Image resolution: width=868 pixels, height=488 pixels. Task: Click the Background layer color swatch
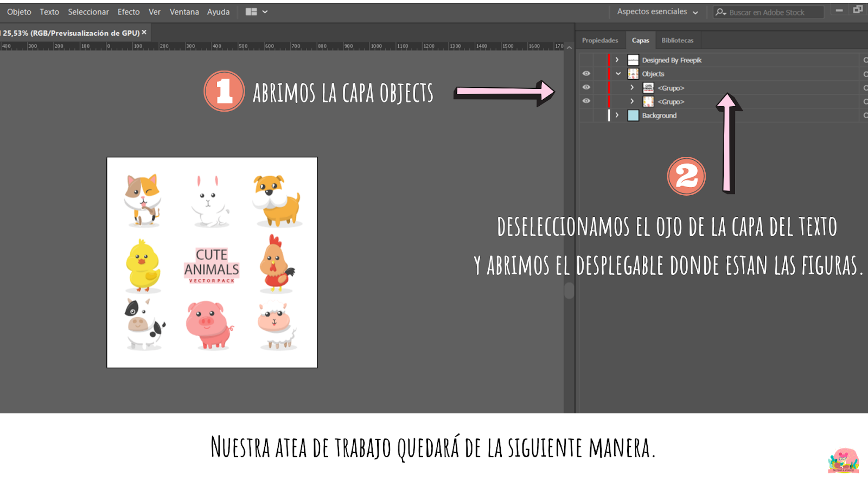click(x=633, y=115)
